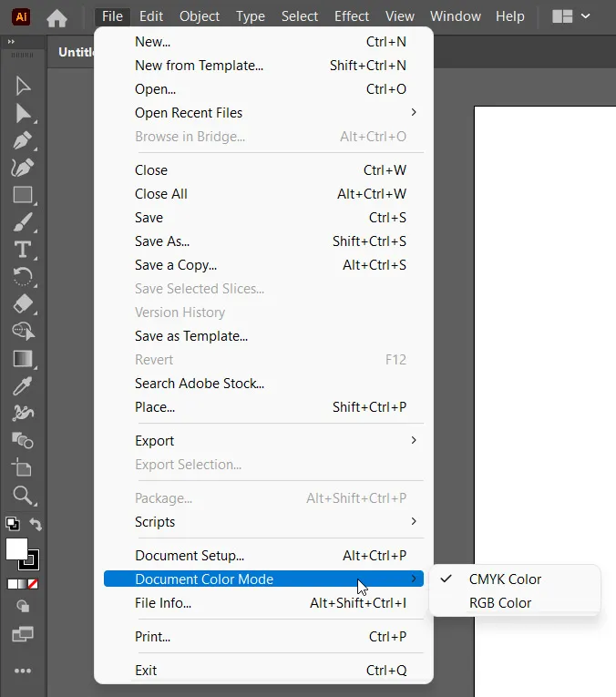This screenshot has width=616, height=697.
Task: Choose Close All menu item
Action: coord(263,194)
